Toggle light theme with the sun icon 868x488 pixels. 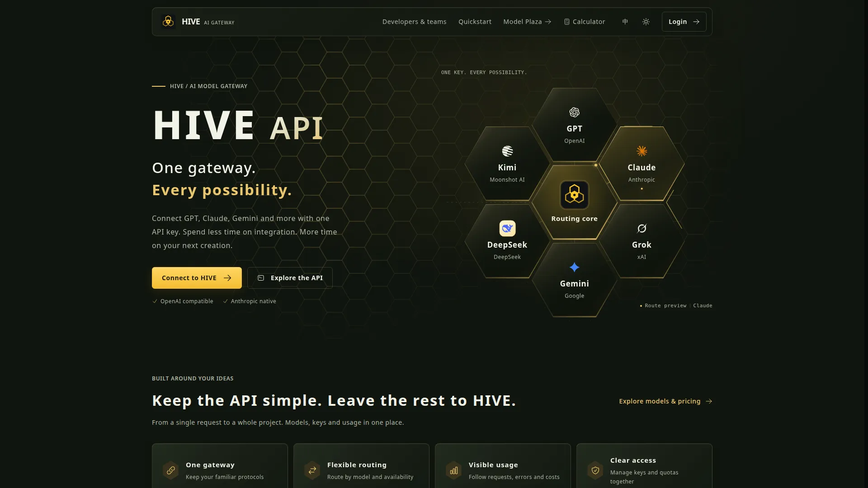point(646,22)
